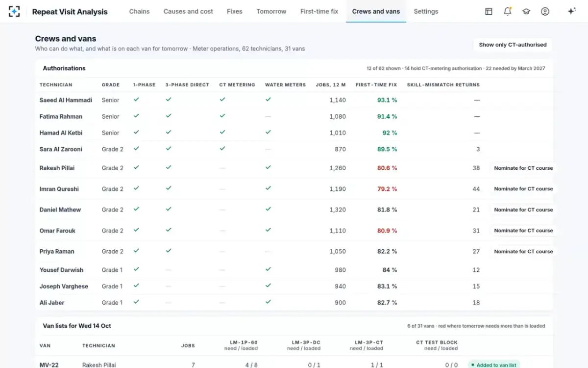Click Hamad Al Ketbi's 3-phase direct checkmark
Viewport: 588px width, 368px height.
(169, 132)
